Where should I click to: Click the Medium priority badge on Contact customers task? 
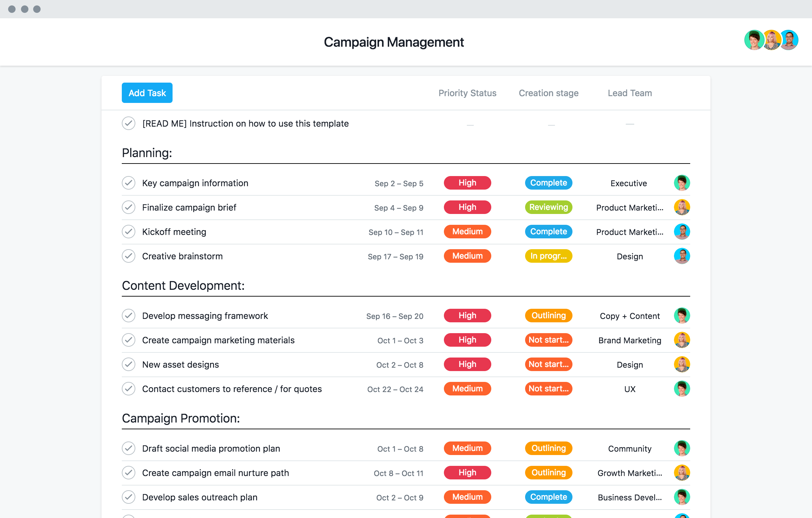468,389
